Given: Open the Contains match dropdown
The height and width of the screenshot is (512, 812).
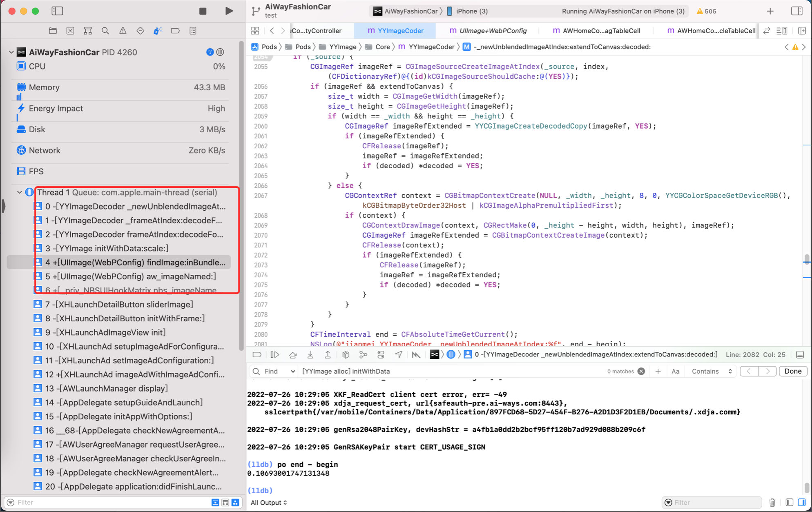Looking at the screenshot, I should pos(711,371).
